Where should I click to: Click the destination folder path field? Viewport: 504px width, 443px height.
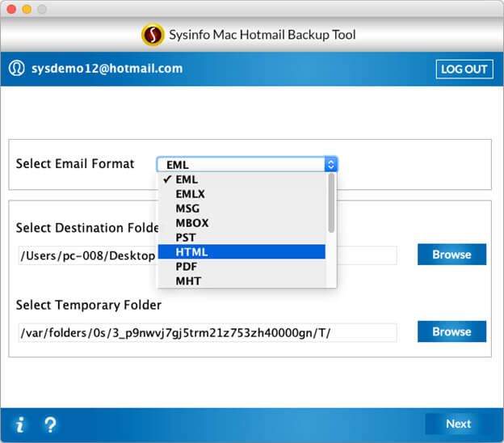[x=208, y=255]
